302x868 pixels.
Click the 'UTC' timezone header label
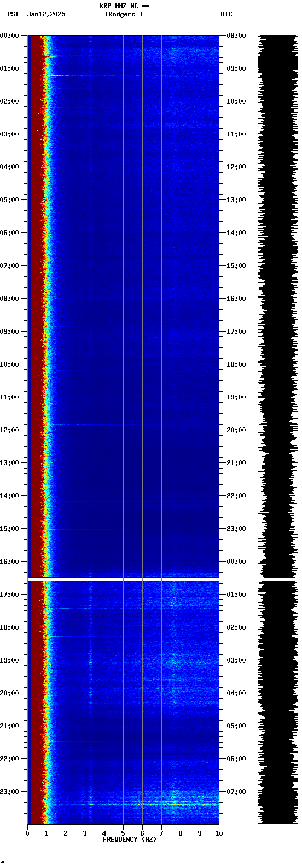[x=226, y=14]
